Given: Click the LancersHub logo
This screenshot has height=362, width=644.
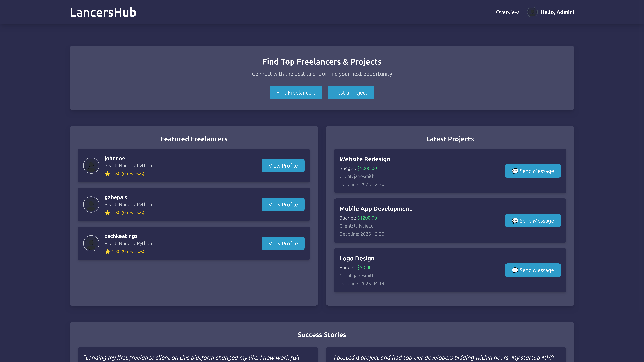Looking at the screenshot, I should click(x=103, y=12).
